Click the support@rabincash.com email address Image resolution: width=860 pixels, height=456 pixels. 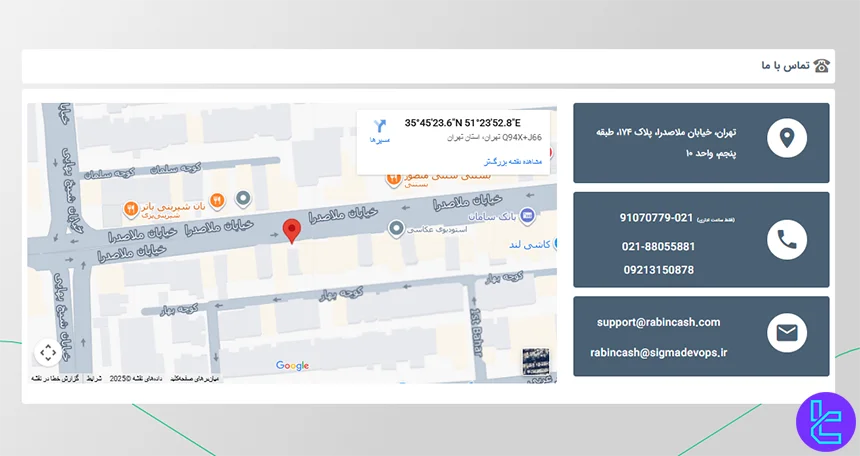(x=659, y=322)
